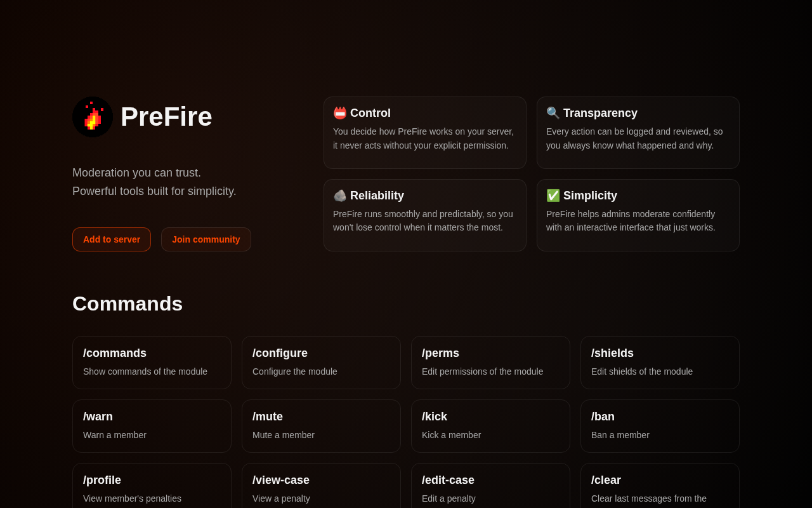
Task: Click the Control card emoji icon
Action: (x=340, y=113)
